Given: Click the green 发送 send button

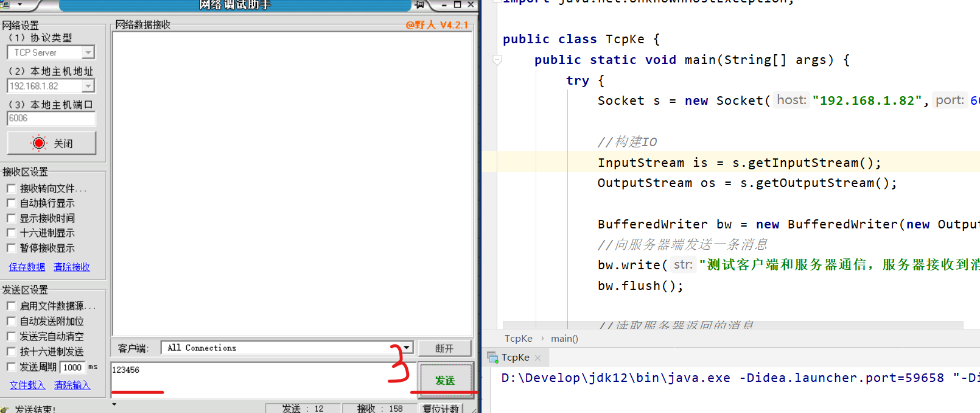Looking at the screenshot, I should pos(445,380).
